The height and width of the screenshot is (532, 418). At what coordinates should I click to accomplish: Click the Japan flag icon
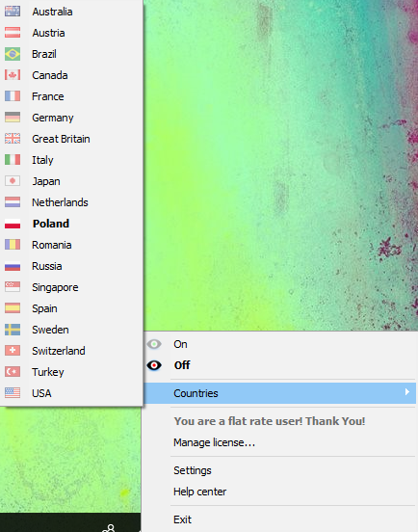[13, 181]
